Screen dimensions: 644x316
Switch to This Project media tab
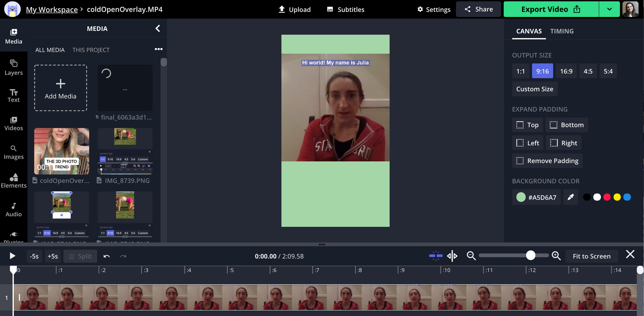pyautogui.click(x=91, y=50)
